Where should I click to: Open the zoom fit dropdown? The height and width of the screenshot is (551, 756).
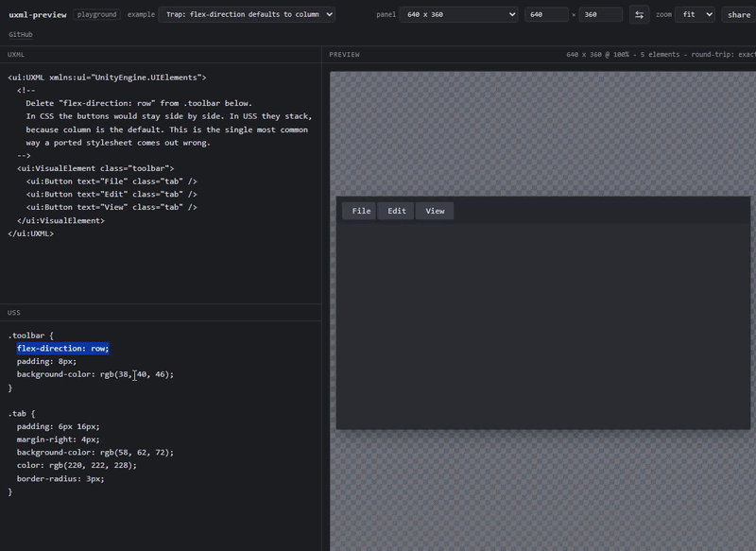click(x=695, y=14)
